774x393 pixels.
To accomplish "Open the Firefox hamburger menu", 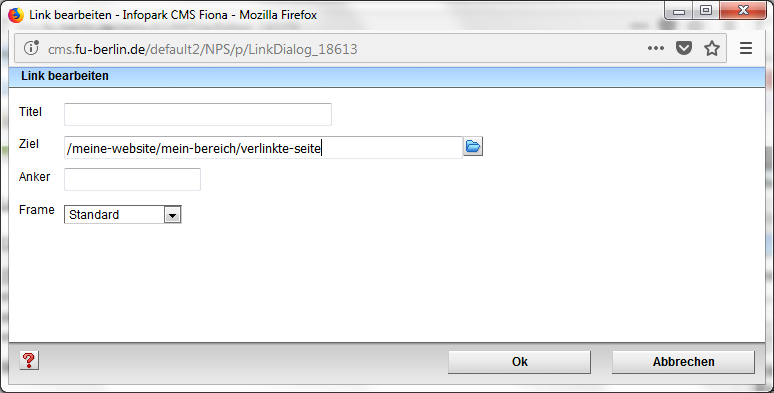I will pyautogui.click(x=746, y=48).
